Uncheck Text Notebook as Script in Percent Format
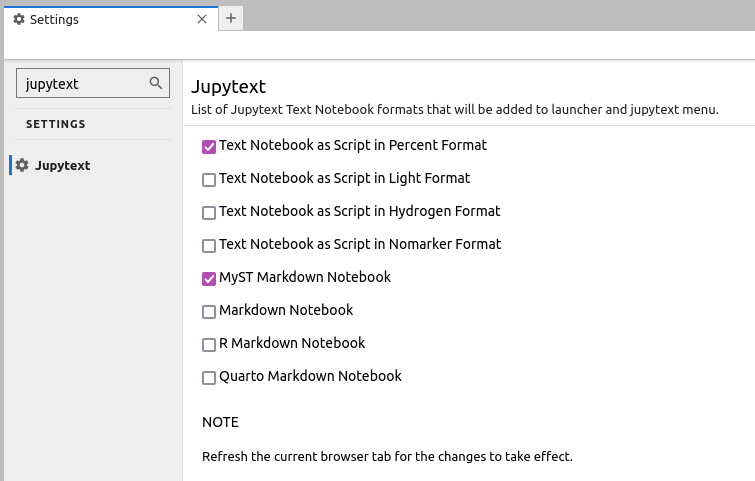The image size is (755, 481). point(208,147)
